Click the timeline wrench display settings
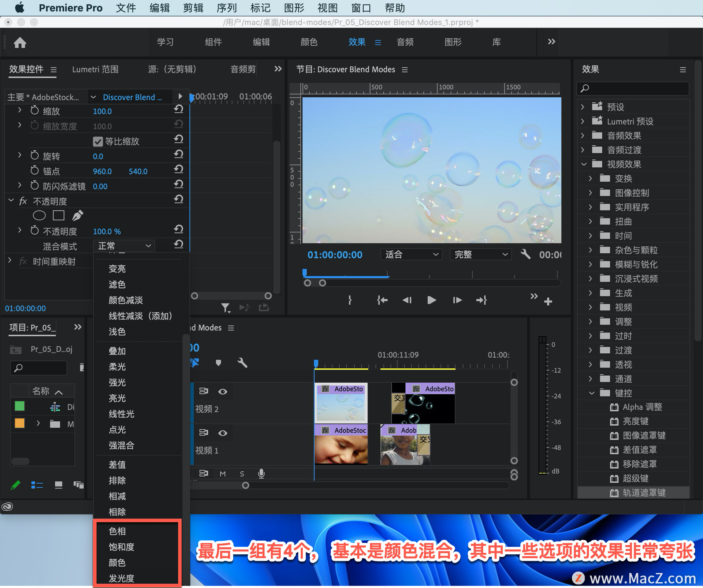This screenshot has width=703, height=588. (x=242, y=363)
